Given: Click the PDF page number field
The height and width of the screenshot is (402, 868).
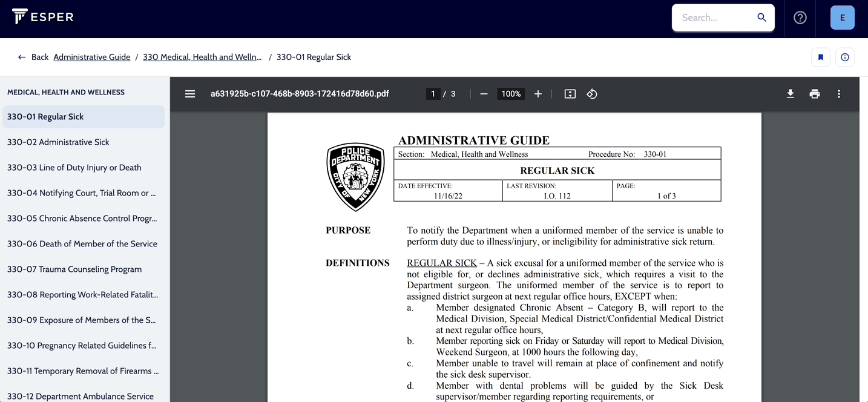Looking at the screenshot, I should 433,94.
